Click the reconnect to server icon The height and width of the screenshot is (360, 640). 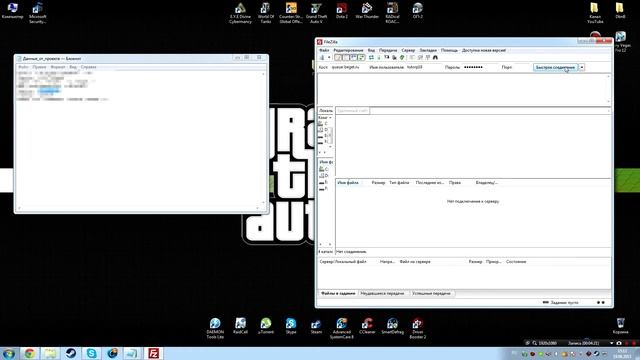(x=402, y=58)
